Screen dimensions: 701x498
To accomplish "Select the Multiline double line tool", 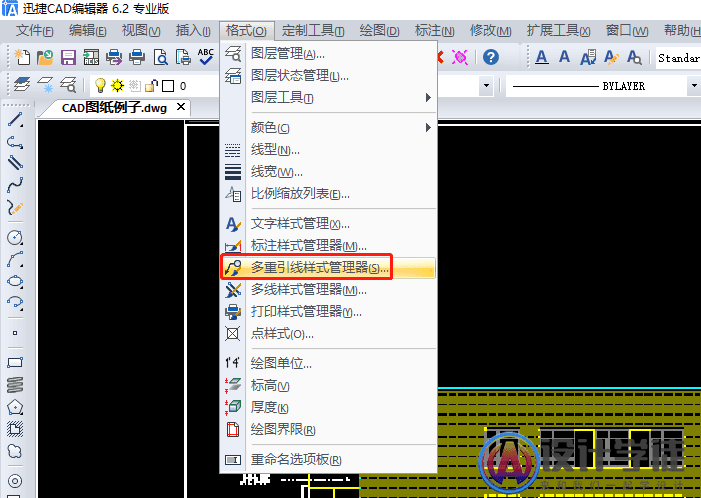I will 15,162.
